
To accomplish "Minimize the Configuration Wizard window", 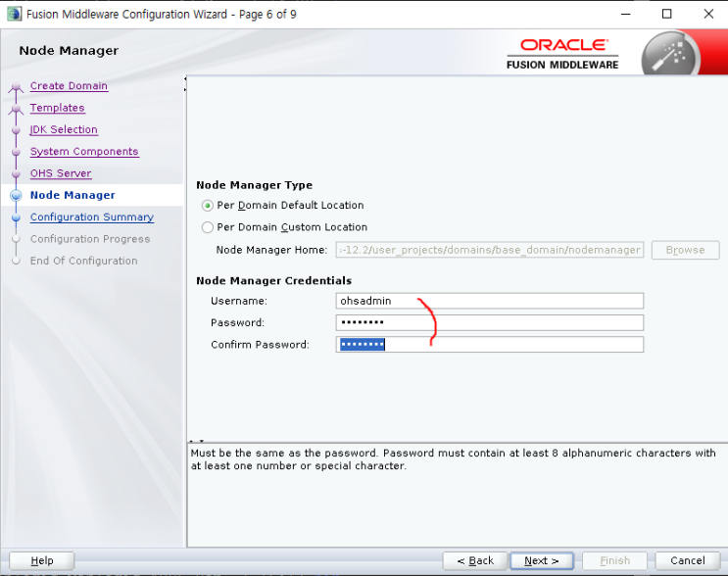I will pos(626,14).
